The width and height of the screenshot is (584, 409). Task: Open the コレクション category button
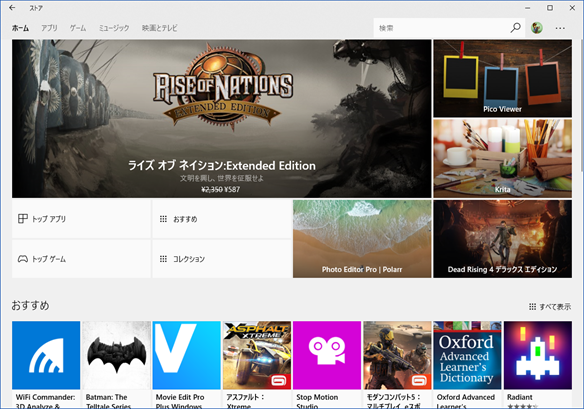coord(222,259)
